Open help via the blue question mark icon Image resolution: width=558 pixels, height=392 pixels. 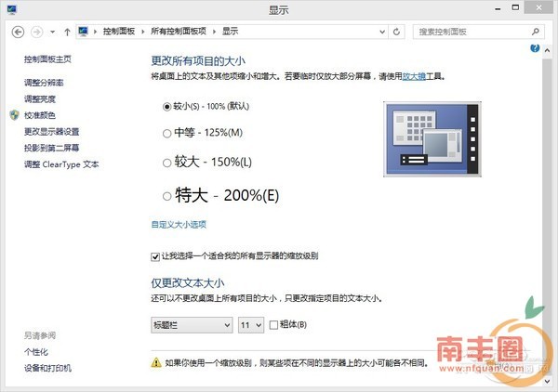pyautogui.click(x=535, y=48)
